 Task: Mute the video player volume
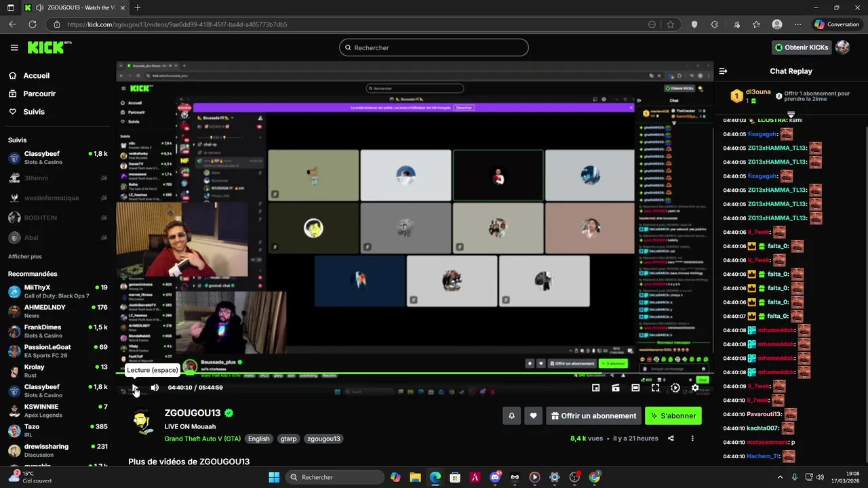[x=155, y=388]
